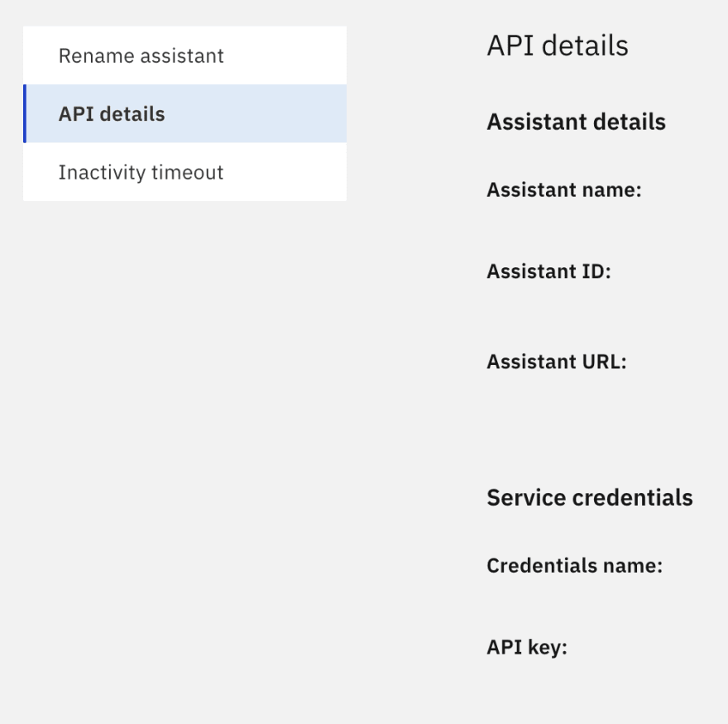This screenshot has width=728, height=724.
Task: Select the Assistant ID: label
Action: click(548, 271)
